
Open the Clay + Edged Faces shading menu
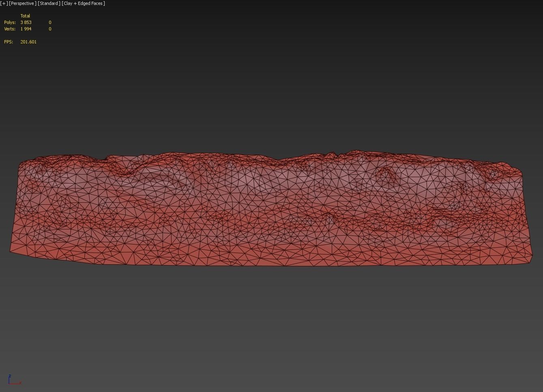pos(84,3)
